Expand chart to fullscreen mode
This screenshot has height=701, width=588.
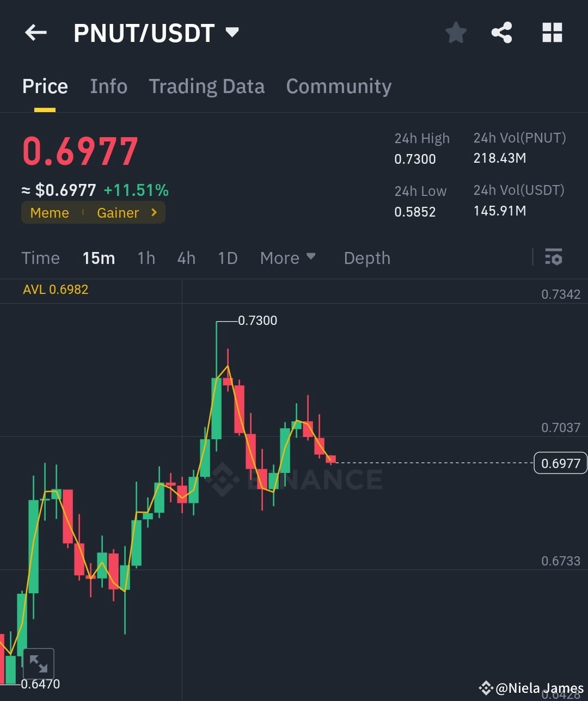coord(39,663)
